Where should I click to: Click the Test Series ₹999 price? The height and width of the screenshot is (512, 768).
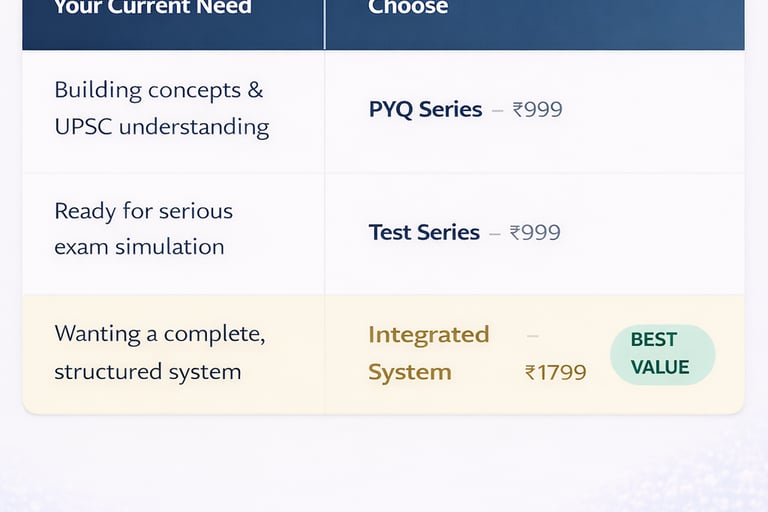point(536,233)
